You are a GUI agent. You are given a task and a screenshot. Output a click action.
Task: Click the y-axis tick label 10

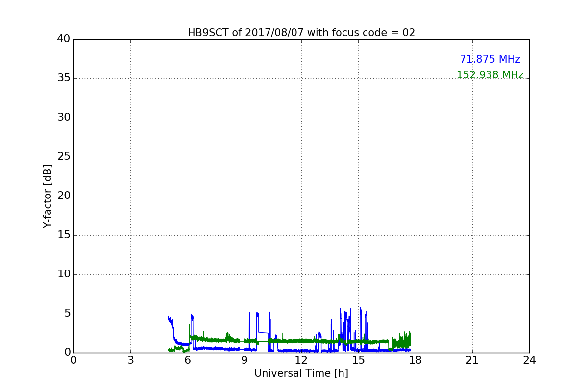[64, 274]
